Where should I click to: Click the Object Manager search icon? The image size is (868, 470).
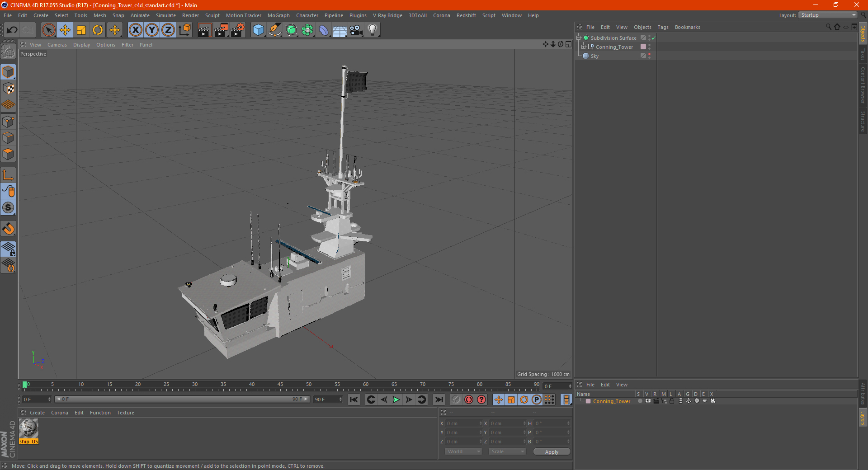pos(829,27)
